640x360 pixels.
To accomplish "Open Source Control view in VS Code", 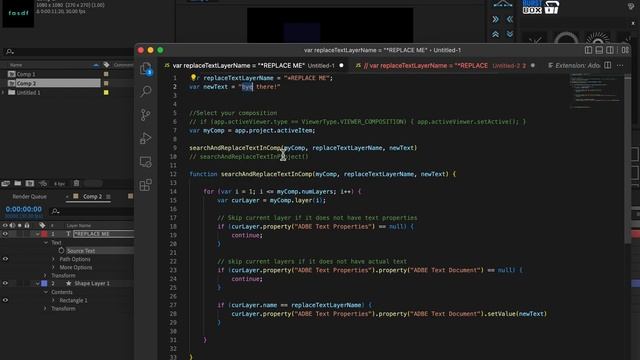I will click(146, 115).
